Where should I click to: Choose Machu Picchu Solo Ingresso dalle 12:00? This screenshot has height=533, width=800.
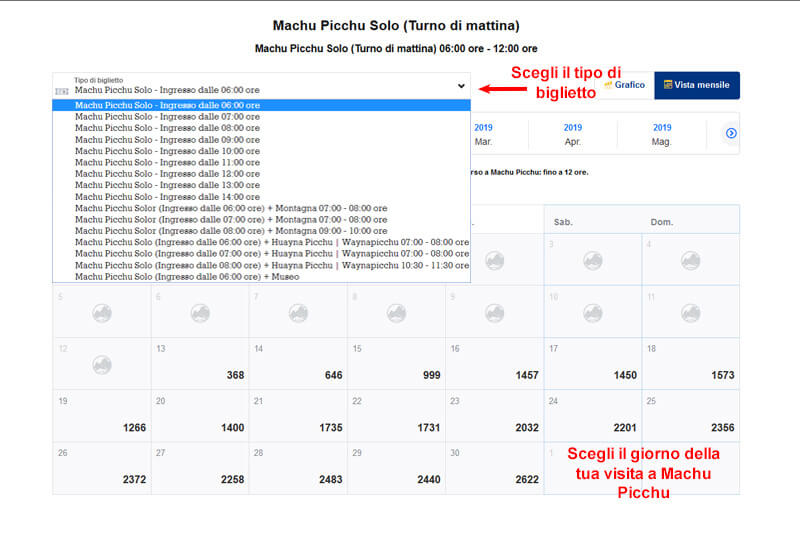coord(261,173)
